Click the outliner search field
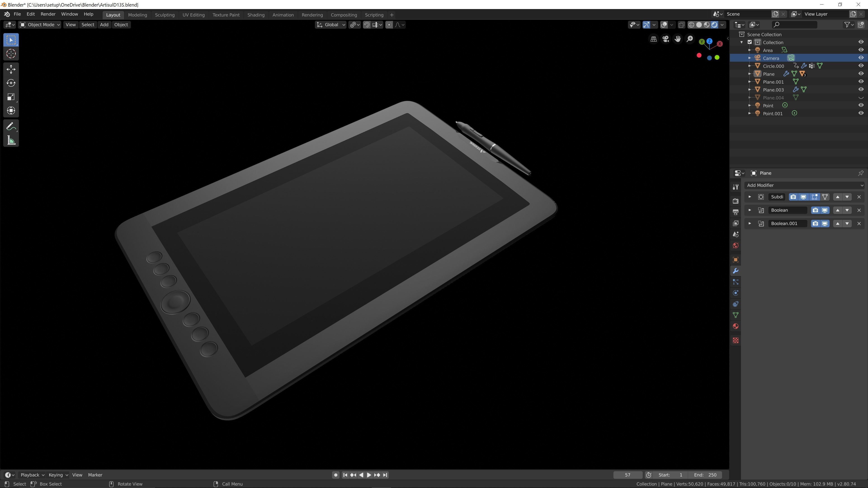Viewport: 868px width, 488px height. click(x=794, y=25)
